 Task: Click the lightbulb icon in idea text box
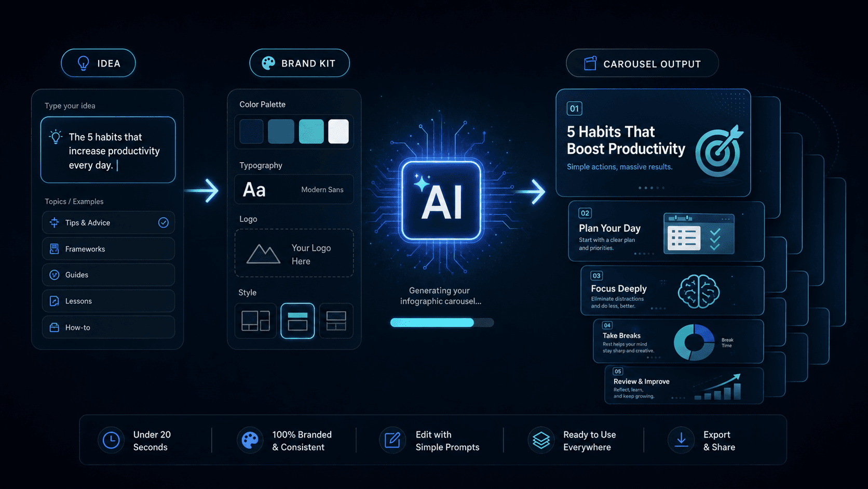(x=56, y=137)
